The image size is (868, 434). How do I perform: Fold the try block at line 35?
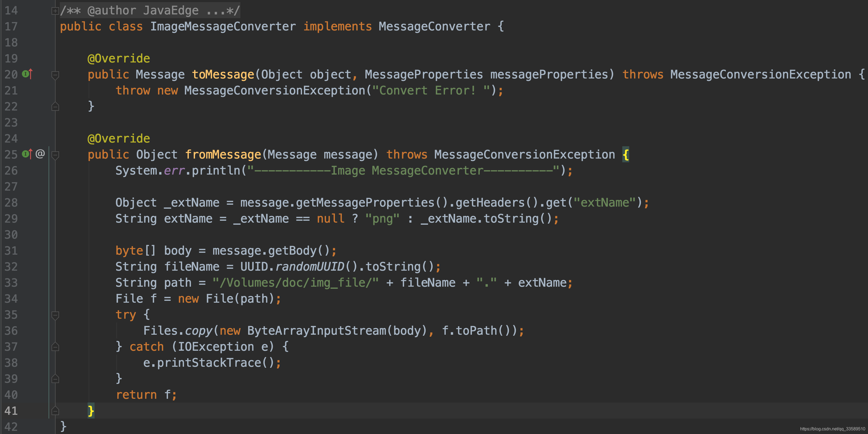point(55,315)
